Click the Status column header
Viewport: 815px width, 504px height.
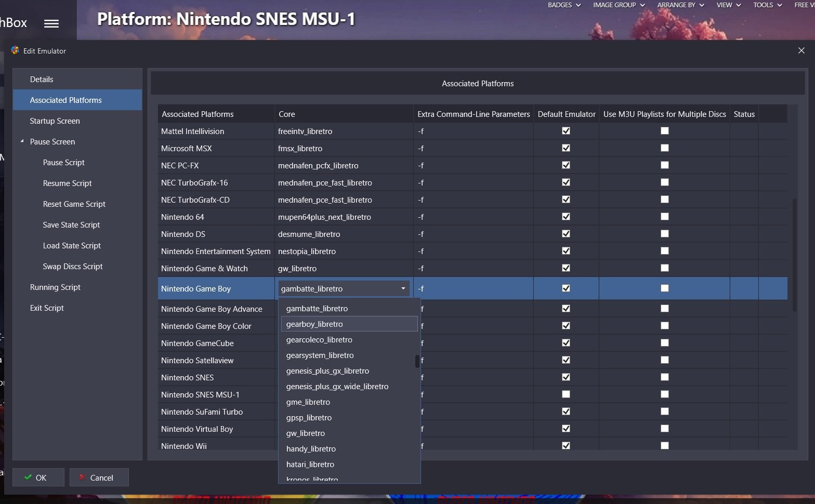pyautogui.click(x=744, y=114)
